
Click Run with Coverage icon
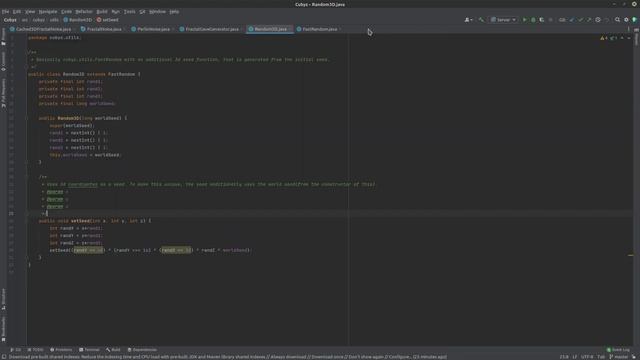click(542, 20)
